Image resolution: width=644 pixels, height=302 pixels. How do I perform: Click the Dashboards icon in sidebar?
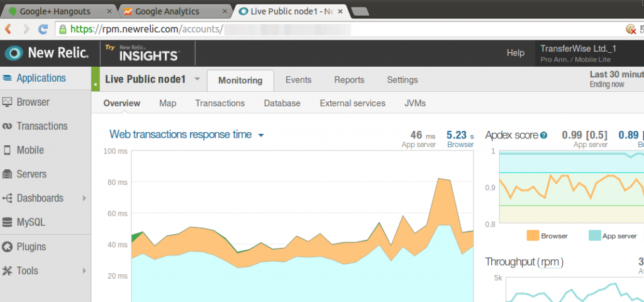(7, 198)
